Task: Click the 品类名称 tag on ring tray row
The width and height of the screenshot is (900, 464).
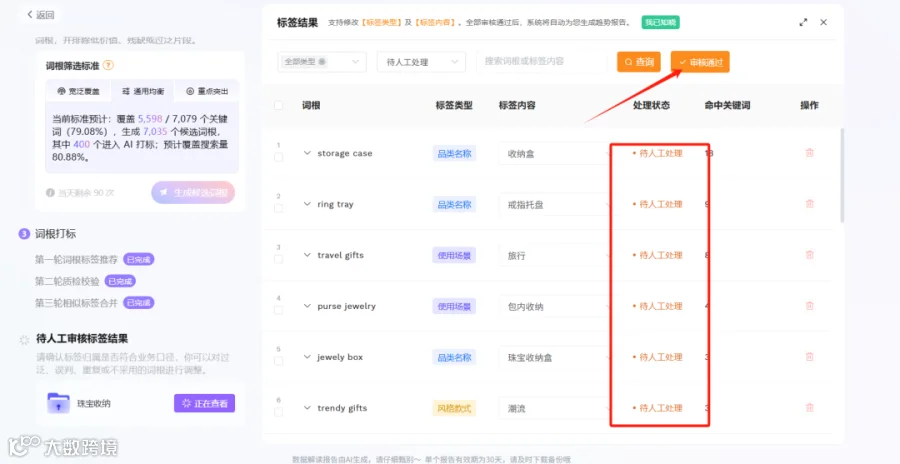Action: [x=454, y=204]
